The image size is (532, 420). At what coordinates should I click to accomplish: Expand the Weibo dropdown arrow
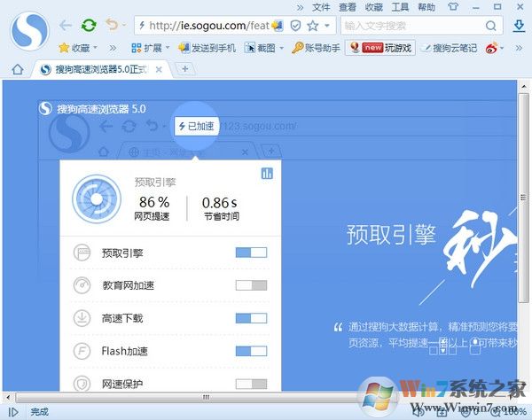(x=502, y=48)
